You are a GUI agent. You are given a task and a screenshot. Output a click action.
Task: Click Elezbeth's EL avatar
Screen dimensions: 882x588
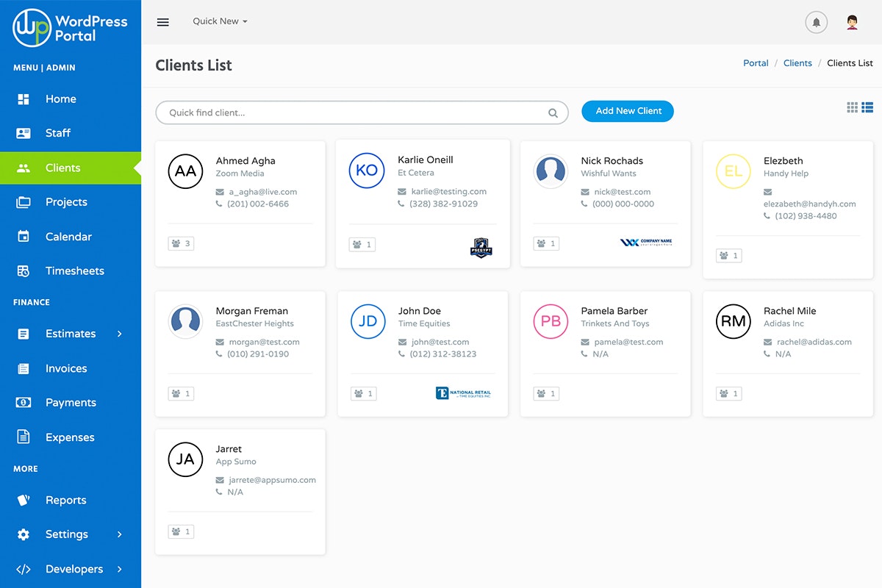click(x=734, y=171)
